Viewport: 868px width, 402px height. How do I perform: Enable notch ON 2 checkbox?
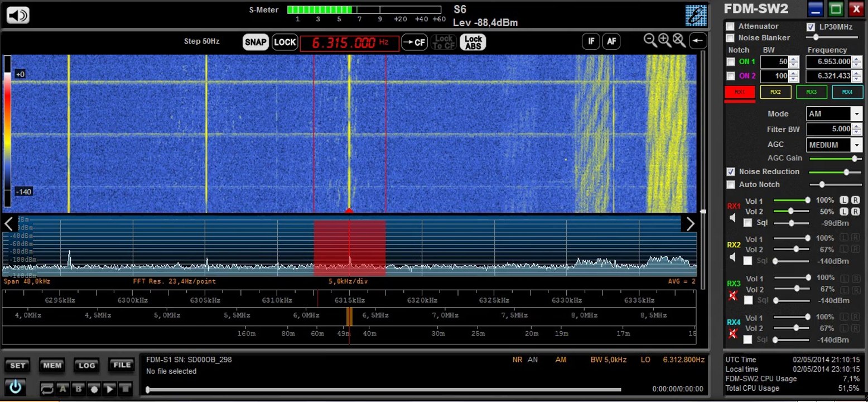[731, 76]
